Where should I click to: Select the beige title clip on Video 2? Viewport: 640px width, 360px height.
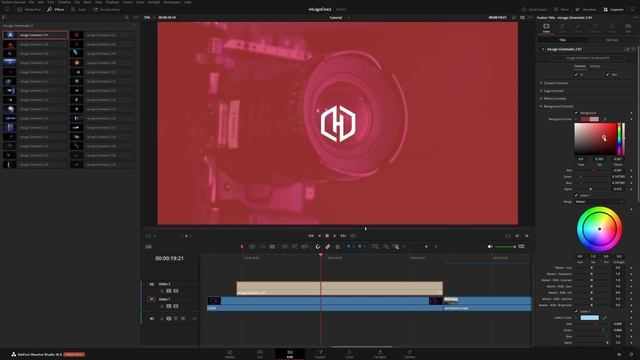(x=340, y=288)
